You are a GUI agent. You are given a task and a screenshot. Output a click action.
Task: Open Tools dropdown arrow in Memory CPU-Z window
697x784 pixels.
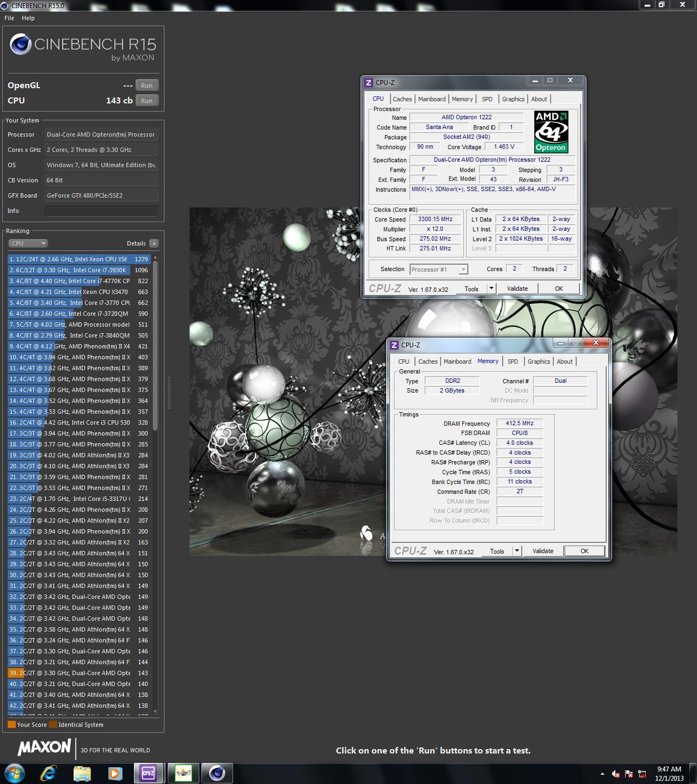tap(517, 551)
